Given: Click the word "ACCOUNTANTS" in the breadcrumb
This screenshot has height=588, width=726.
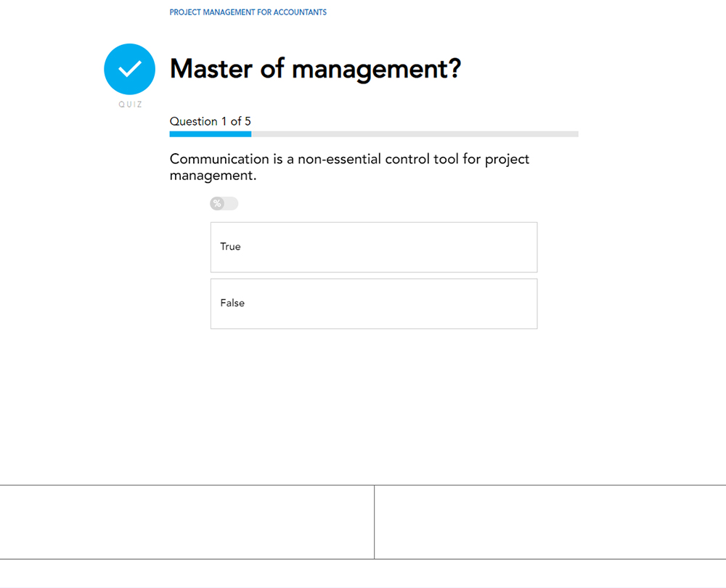Looking at the screenshot, I should tap(300, 12).
